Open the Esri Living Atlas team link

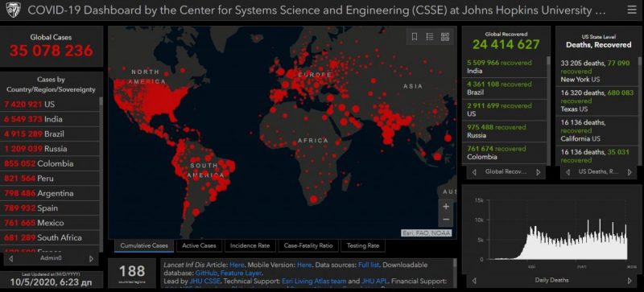[x=314, y=282]
